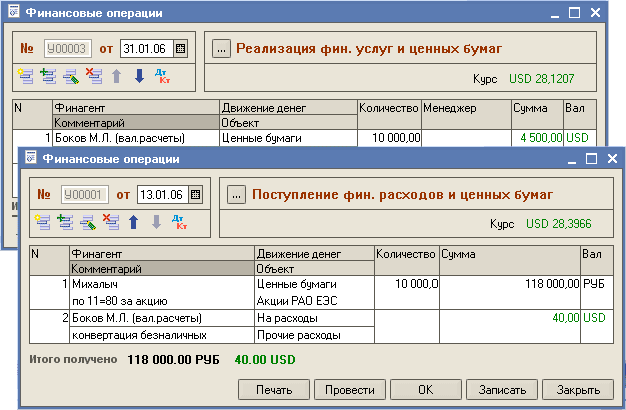Image resolution: width=626 pixels, height=410 pixels.
Task: Click document number field У00003 in back window
Action: pyautogui.click(x=67, y=48)
